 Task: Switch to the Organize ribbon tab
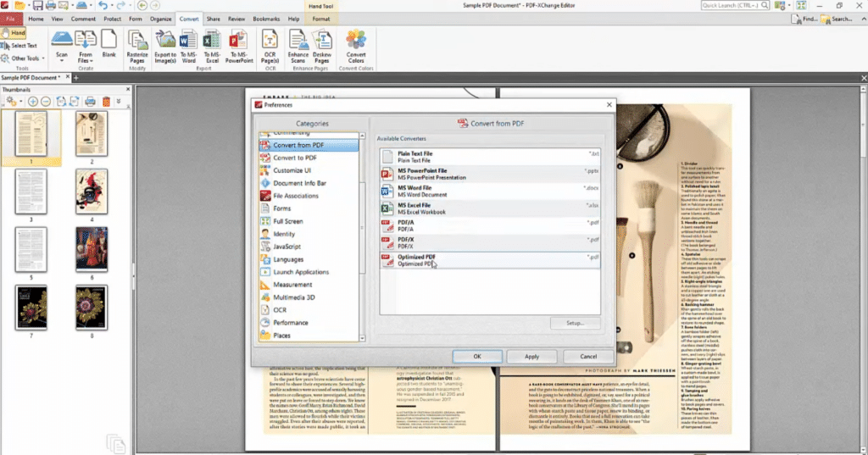tap(160, 19)
